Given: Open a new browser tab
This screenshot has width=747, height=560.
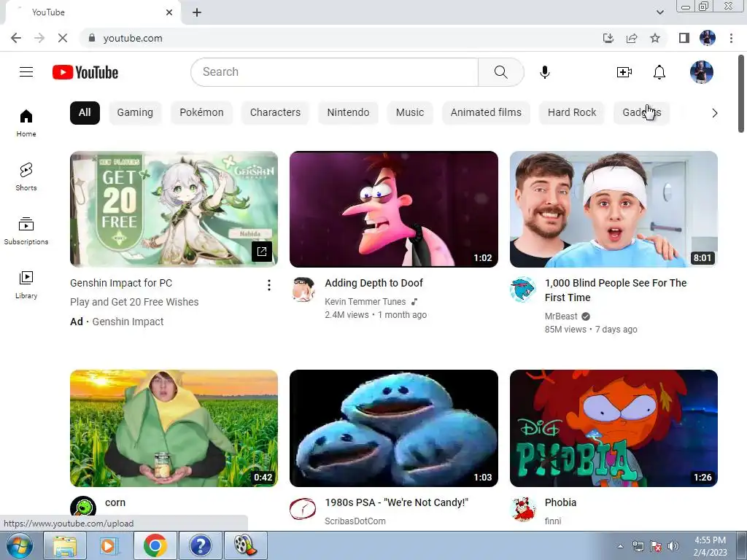Looking at the screenshot, I should tap(197, 12).
